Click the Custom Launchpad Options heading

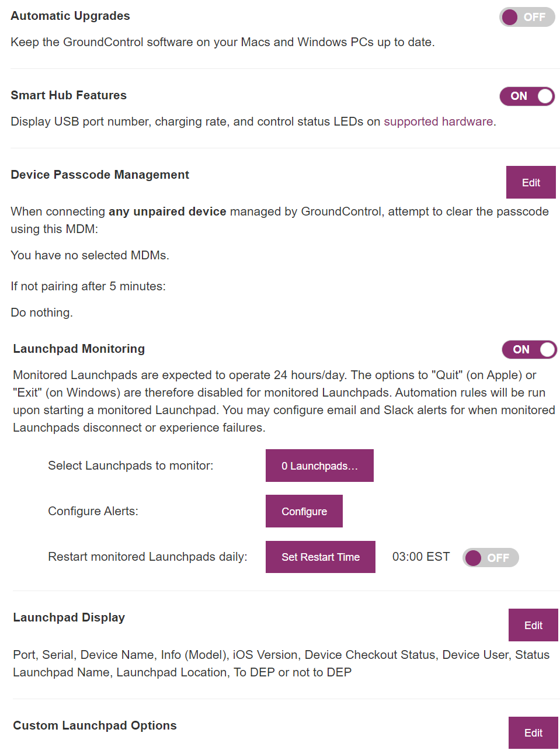click(95, 725)
